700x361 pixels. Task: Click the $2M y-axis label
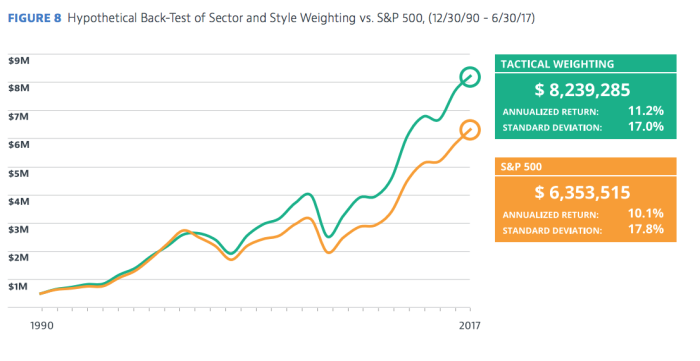tap(19, 257)
